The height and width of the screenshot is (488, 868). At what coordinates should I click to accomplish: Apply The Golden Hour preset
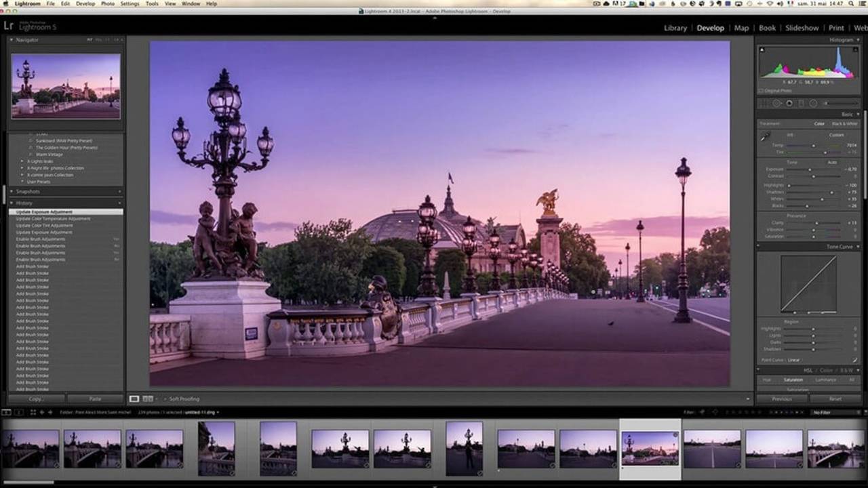pos(66,147)
